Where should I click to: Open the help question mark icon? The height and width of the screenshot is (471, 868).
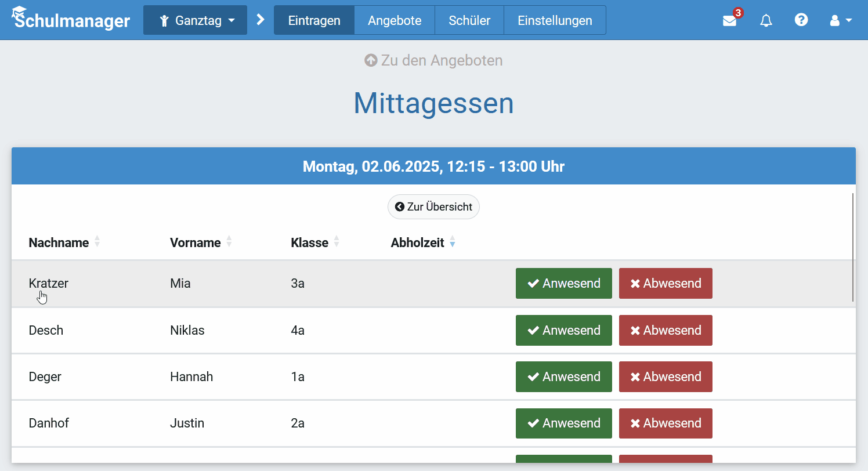coord(801,20)
